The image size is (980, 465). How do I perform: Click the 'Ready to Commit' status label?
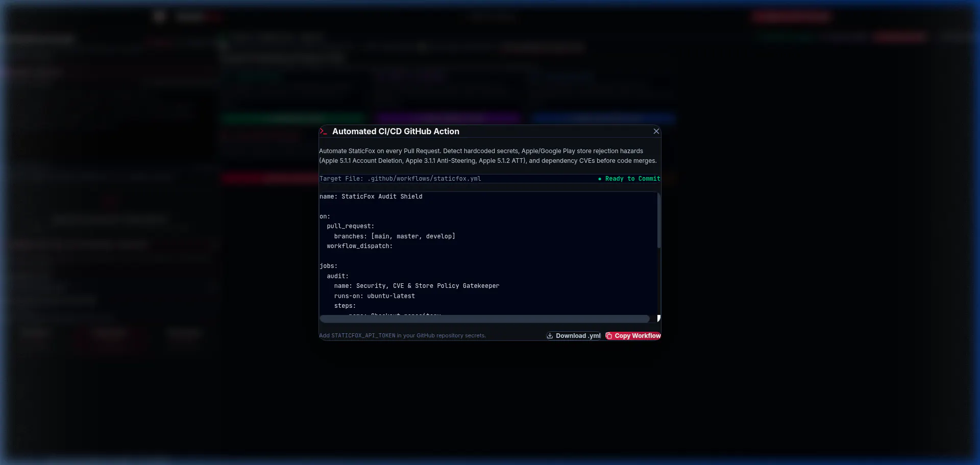[629, 179]
